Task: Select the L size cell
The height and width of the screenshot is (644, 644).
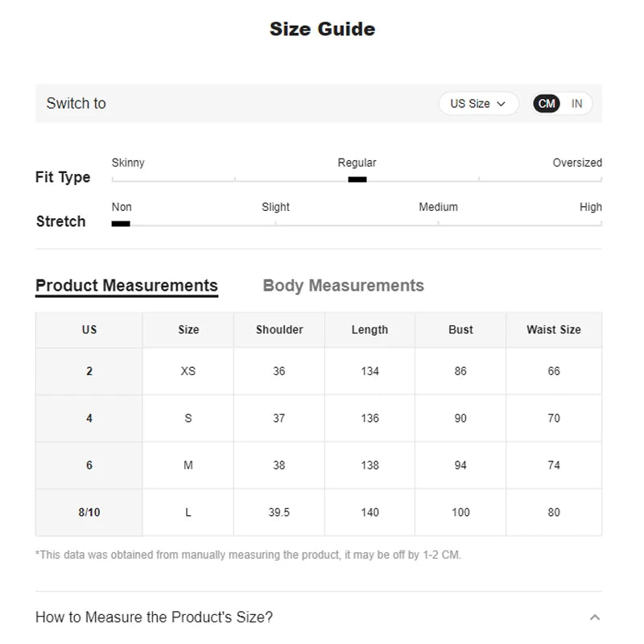Action: pos(188,512)
